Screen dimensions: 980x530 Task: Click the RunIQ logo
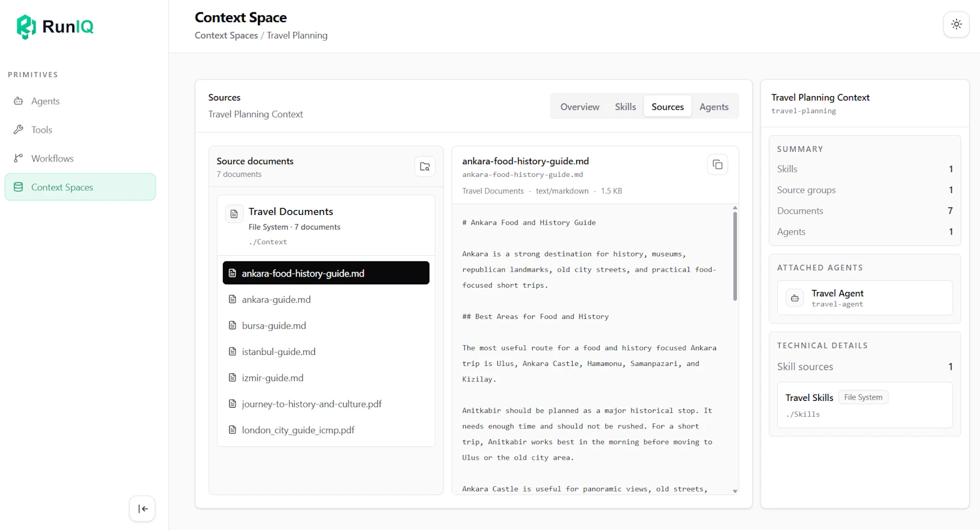[x=55, y=26]
